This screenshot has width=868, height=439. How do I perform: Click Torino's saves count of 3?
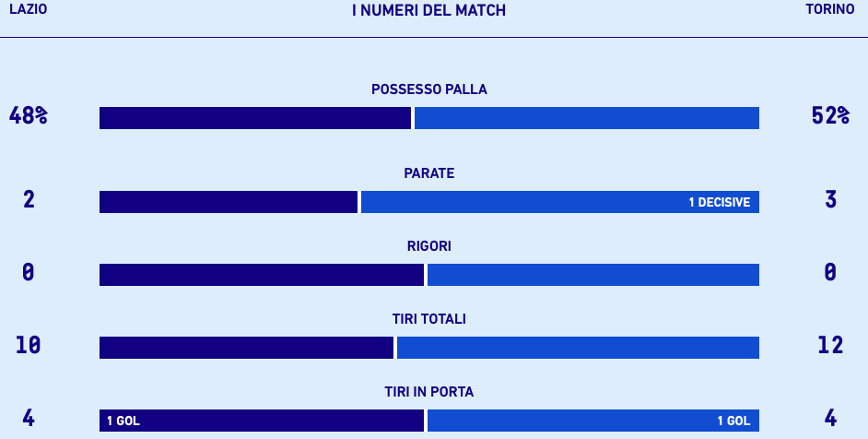pyautogui.click(x=830, y=199)
